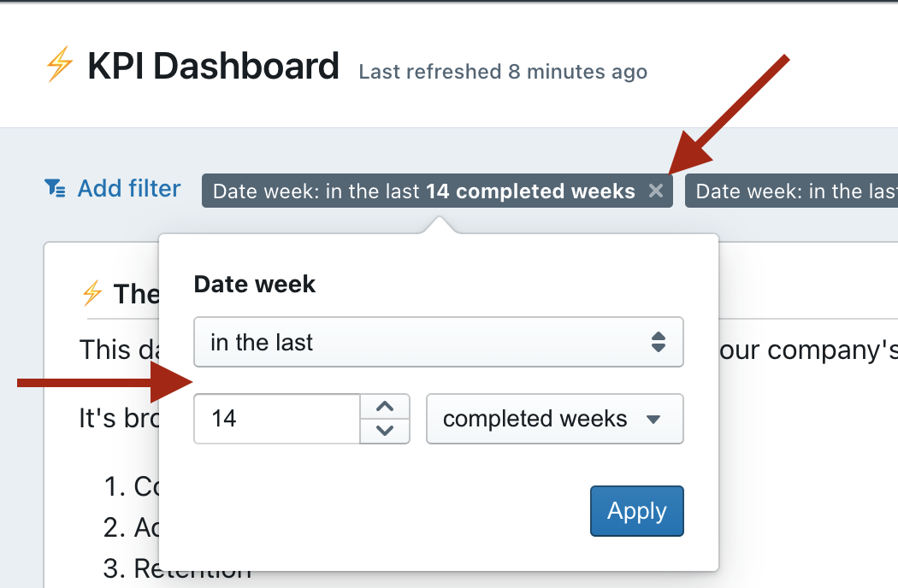Decrease the week count with the down stepper
Viewport: 898px width, 588px height.
[x=385, y=431]
